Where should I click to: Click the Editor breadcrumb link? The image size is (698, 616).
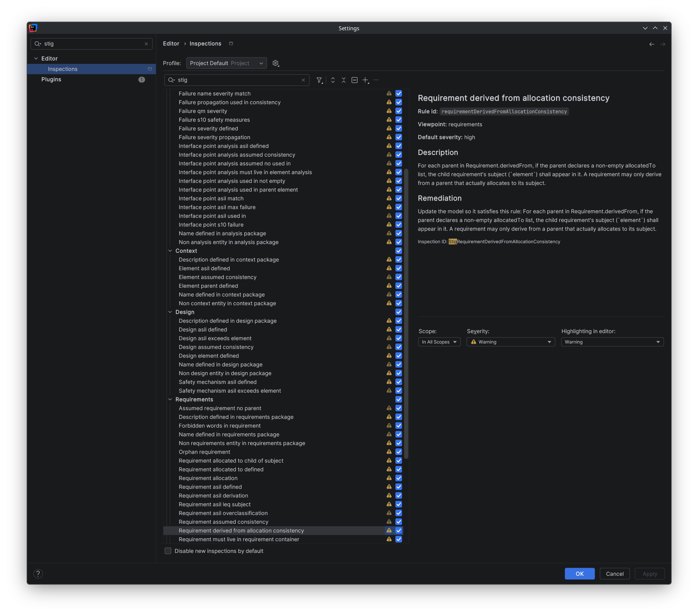tap(171, 44)
